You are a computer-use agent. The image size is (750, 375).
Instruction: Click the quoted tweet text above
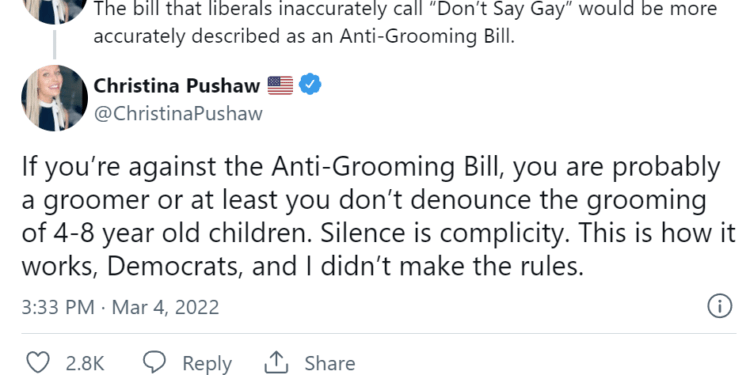[x=405, y=22]
